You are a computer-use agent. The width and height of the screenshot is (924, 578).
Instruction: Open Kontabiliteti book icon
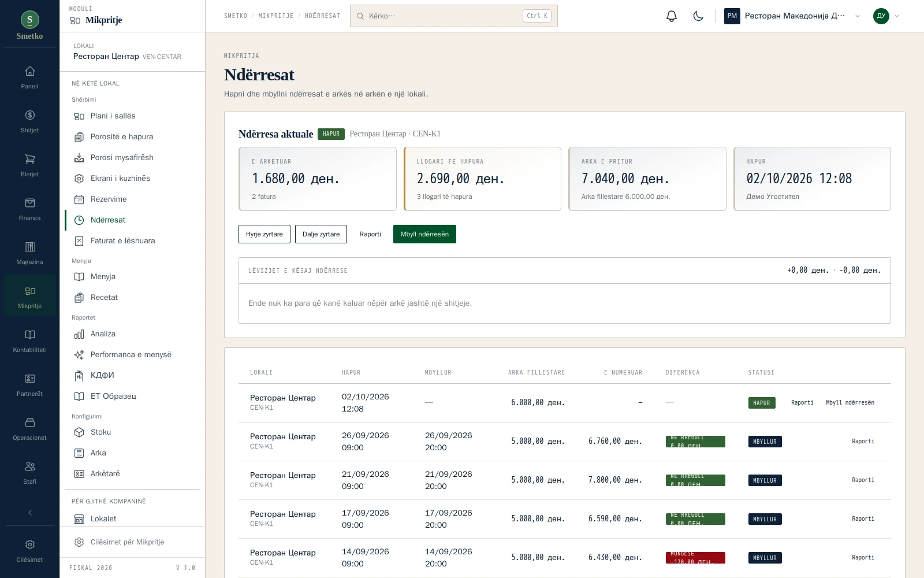30,341
